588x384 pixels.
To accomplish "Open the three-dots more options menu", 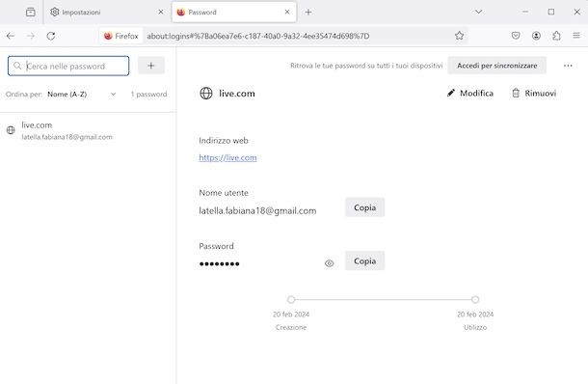I will (x=568, y=66).
